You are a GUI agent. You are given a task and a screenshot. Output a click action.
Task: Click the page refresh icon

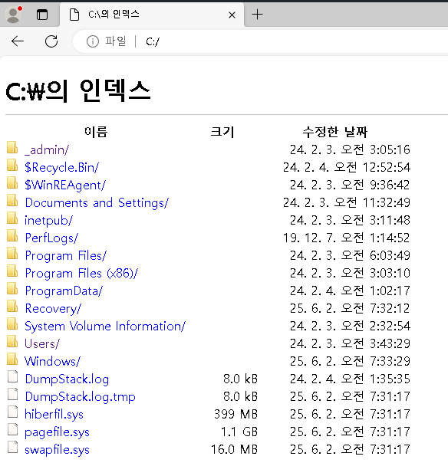(x=51, y=41)
